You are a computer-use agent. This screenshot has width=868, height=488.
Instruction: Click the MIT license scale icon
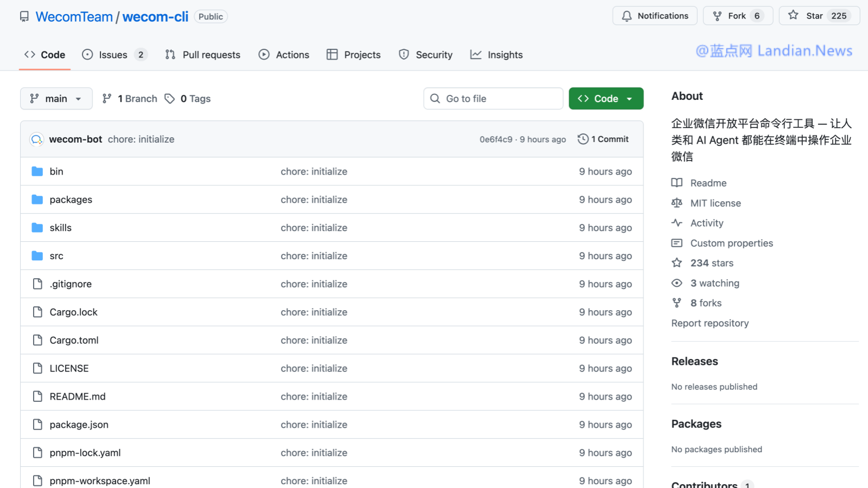[676, 203]
